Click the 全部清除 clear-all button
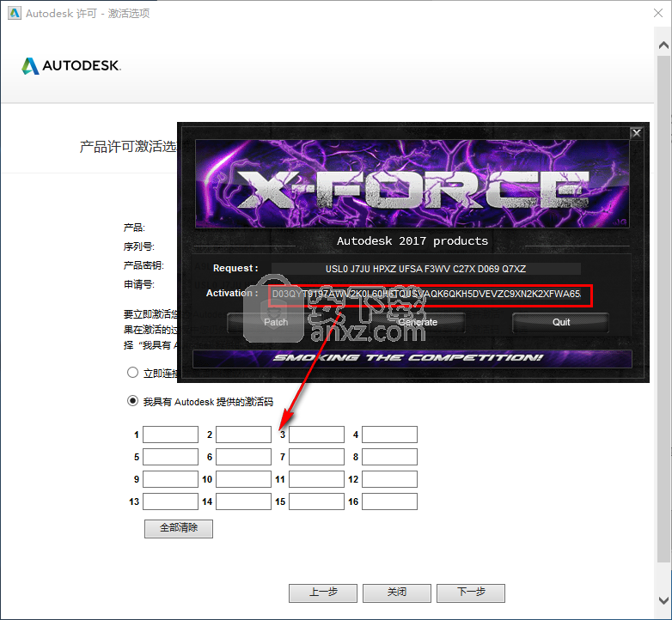The image size is (672, 620). pyautogui.click(x=179, y=528)
